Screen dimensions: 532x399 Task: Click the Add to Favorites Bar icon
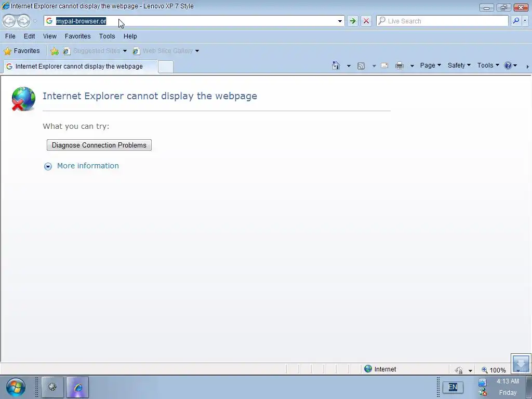(54, 51)
